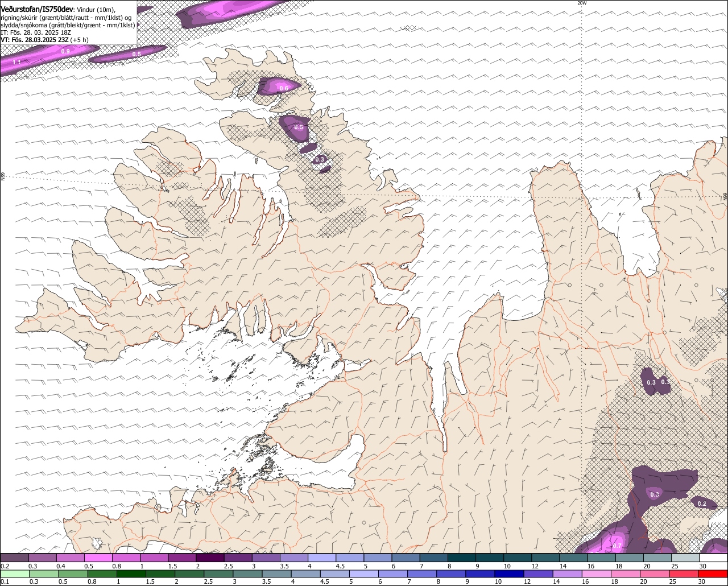Click the 0.2 precipitation value on the map

pos(702,504)
